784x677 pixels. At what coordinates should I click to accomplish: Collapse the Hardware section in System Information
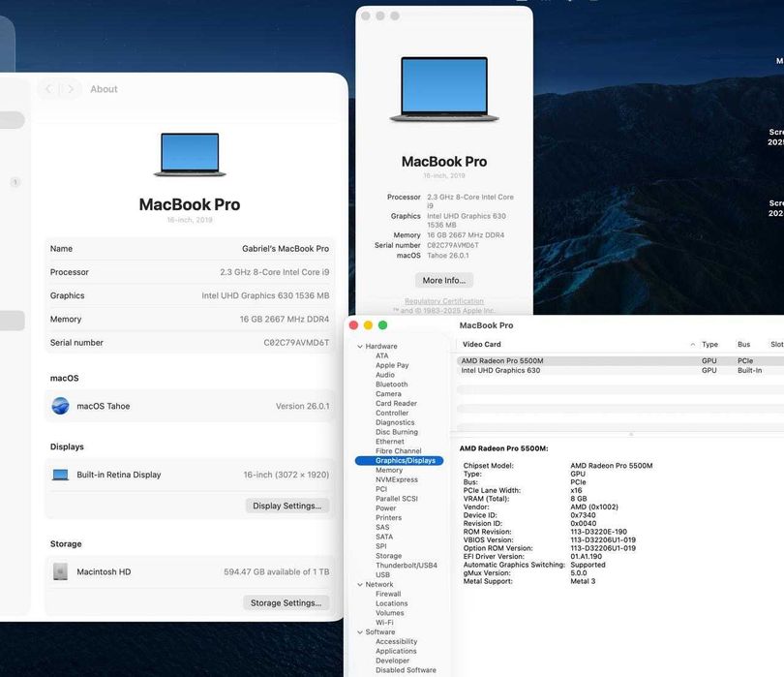[x=360, y=347]
